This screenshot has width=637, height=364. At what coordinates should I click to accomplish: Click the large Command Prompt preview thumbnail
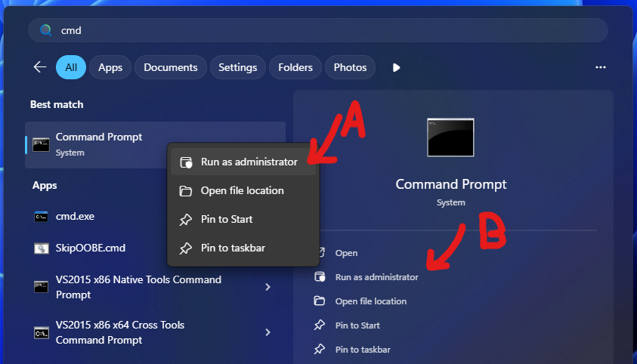(450, 137)
